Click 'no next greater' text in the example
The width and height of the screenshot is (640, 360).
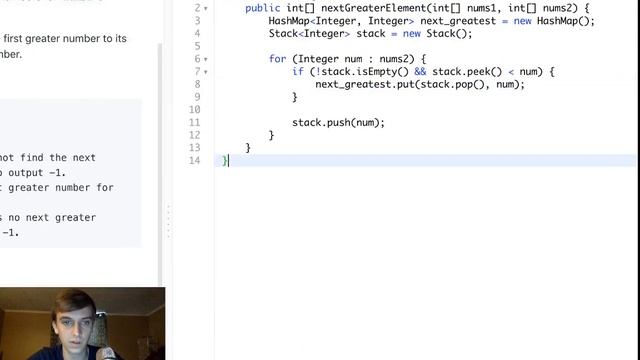click(x=52, y=218)
